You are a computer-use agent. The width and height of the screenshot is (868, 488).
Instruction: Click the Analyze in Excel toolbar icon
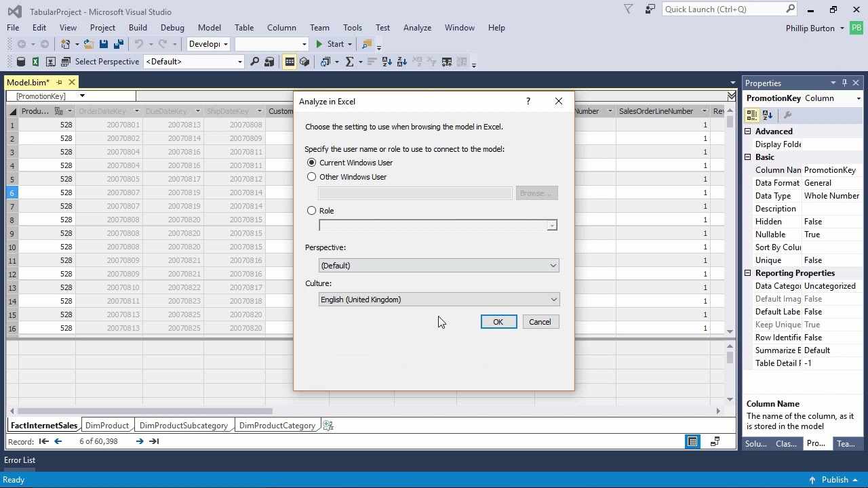(35, 62)
